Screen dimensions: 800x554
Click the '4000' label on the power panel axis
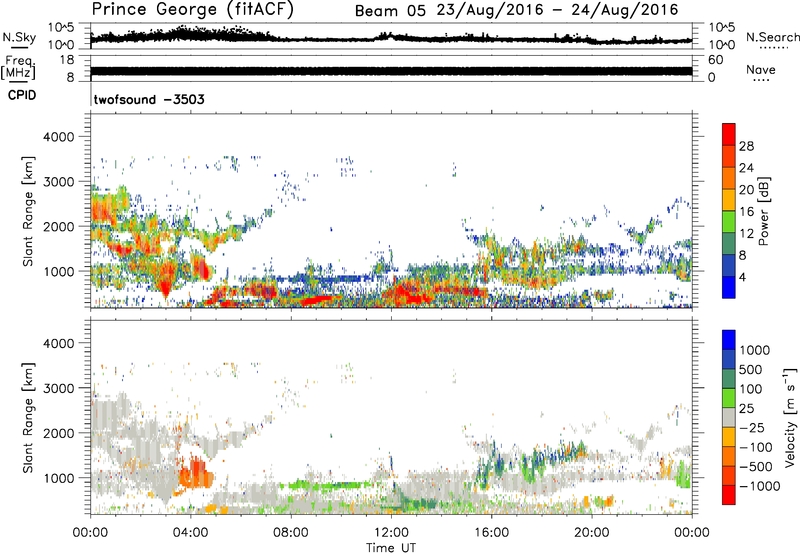(58, 137)
